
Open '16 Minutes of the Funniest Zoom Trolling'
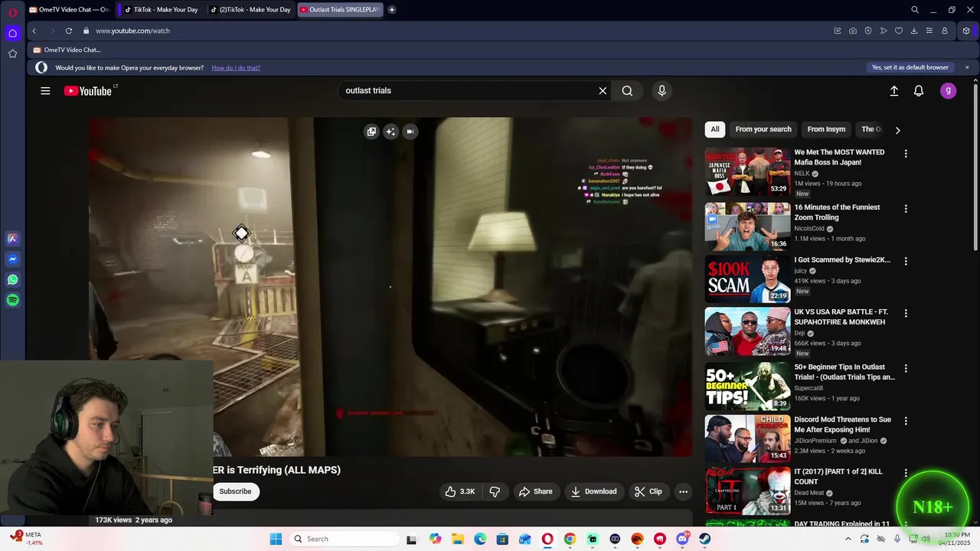(x=837, y=212)
